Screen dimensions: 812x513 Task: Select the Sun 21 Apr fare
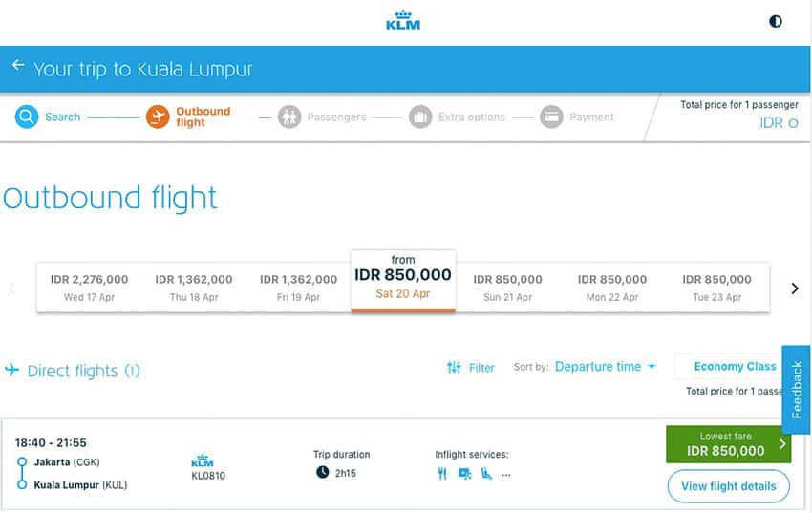[x=507, y=288]
